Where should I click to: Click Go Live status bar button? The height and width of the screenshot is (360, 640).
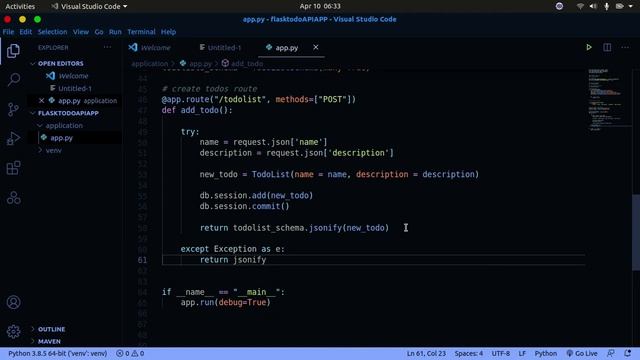582,353
